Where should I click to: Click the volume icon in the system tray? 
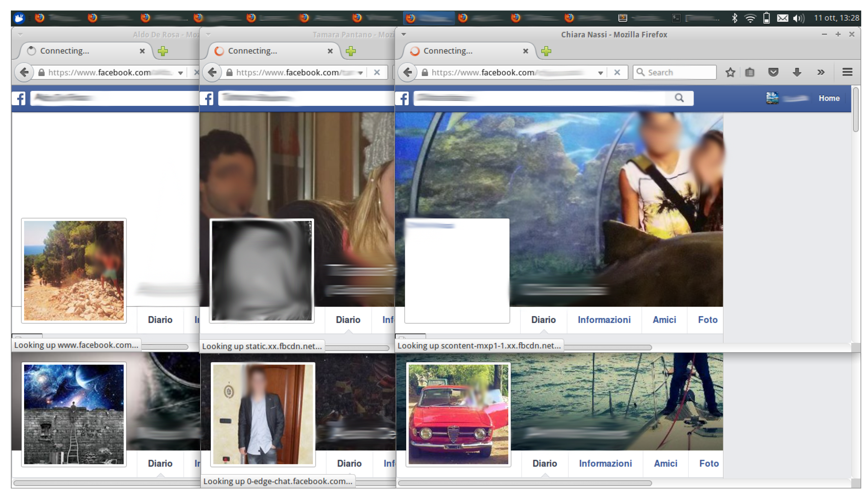click(798, 18)
